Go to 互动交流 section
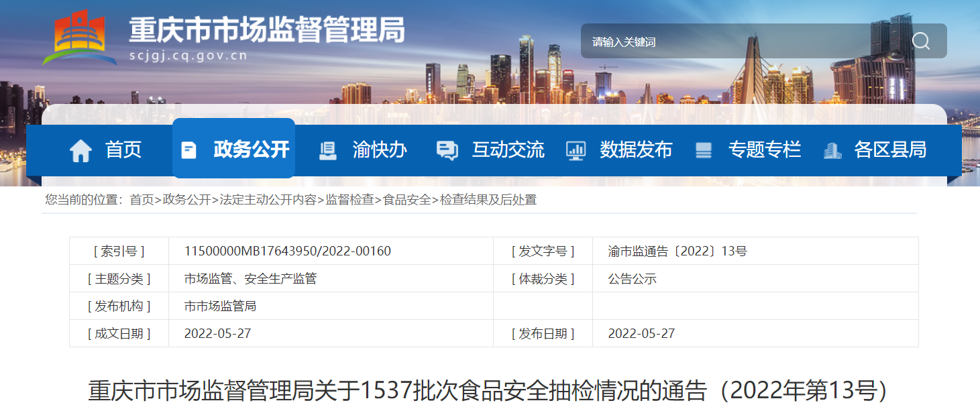This screenshot has width=980, height=409. pos(508,150)
